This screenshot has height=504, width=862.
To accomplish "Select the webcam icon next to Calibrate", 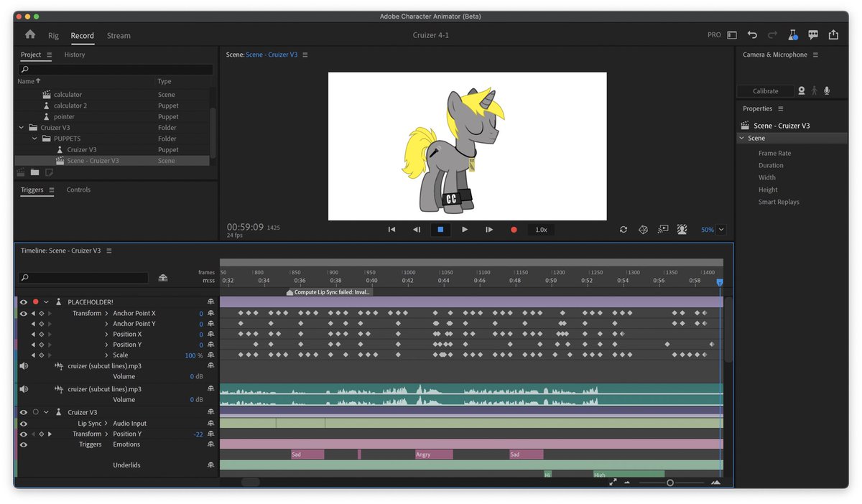I will pos(801,91).
